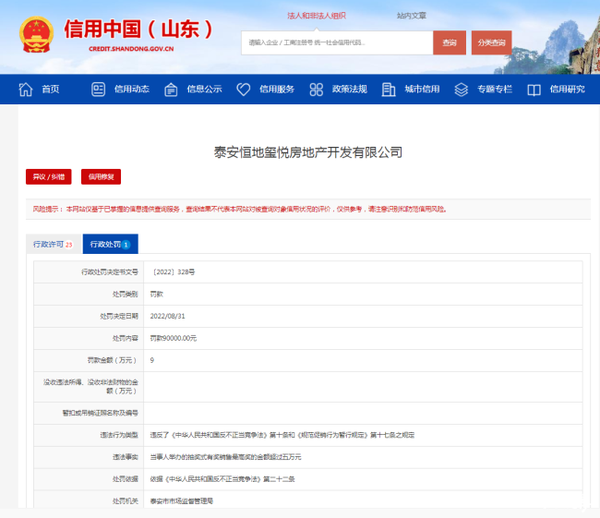Screen dimensions: 600x518
Task: Click the 信用服务 heart icon
Action: click(243, 90)
